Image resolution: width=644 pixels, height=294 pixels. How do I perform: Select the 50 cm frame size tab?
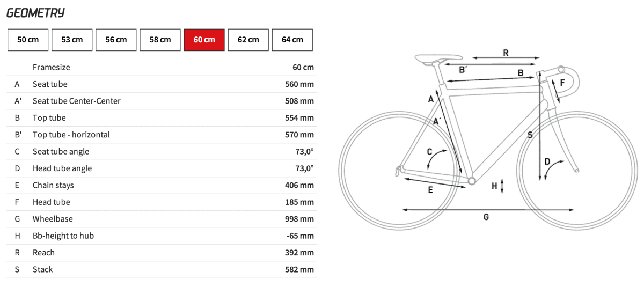pyautogui.click(x=28, y=40)
